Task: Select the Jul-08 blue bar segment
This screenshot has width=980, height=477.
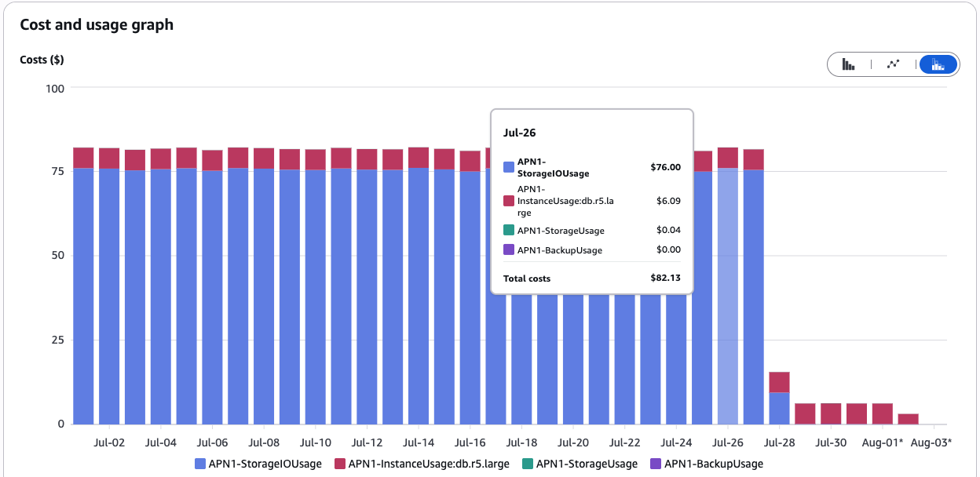Action: [264, 297]
